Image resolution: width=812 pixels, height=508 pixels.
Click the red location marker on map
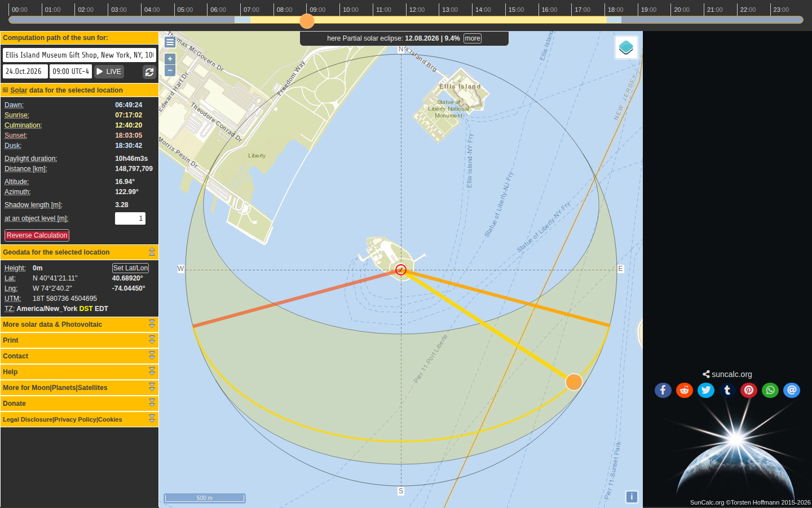(401, 270)
